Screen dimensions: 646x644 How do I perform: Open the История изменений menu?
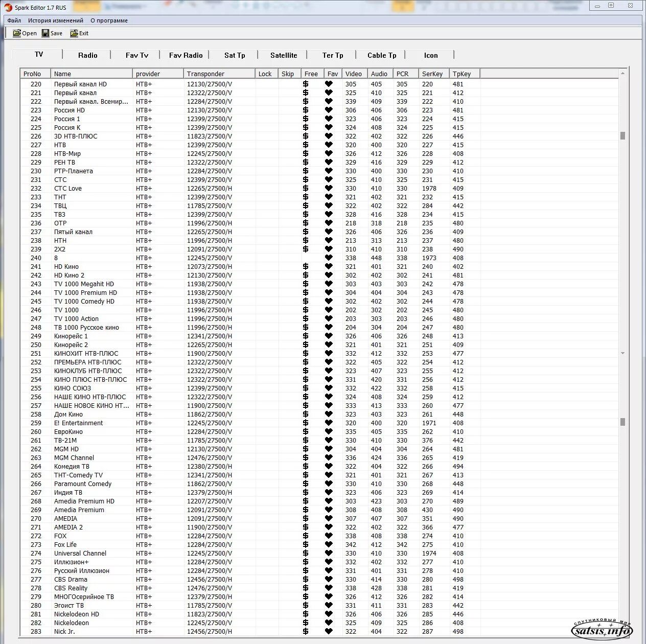(x=56, y=20)
